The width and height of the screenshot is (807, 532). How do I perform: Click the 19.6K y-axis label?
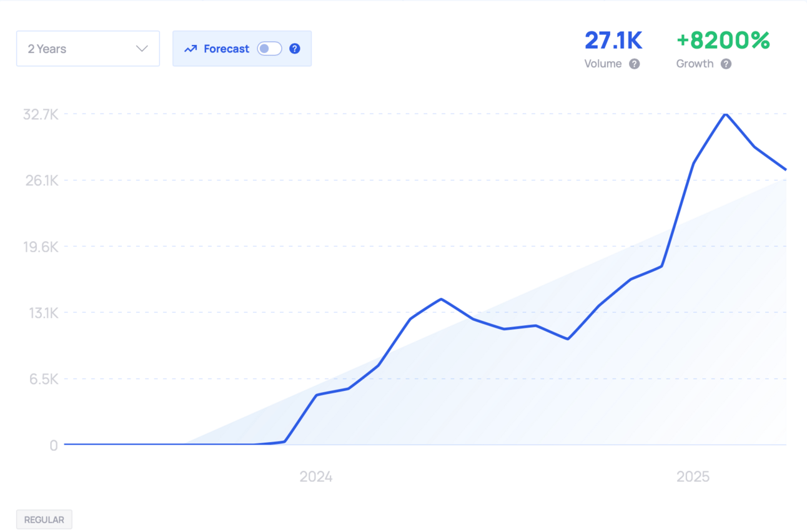[41, 247]
